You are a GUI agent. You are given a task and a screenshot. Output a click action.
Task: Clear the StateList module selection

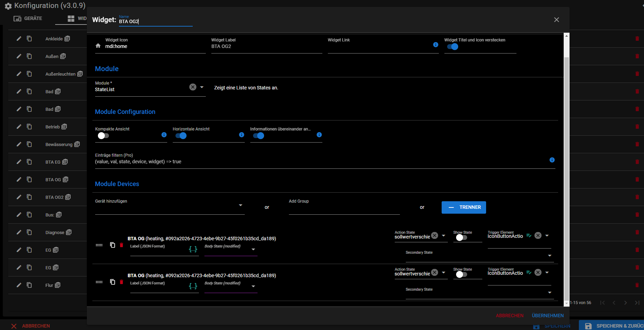coord(193,87)
